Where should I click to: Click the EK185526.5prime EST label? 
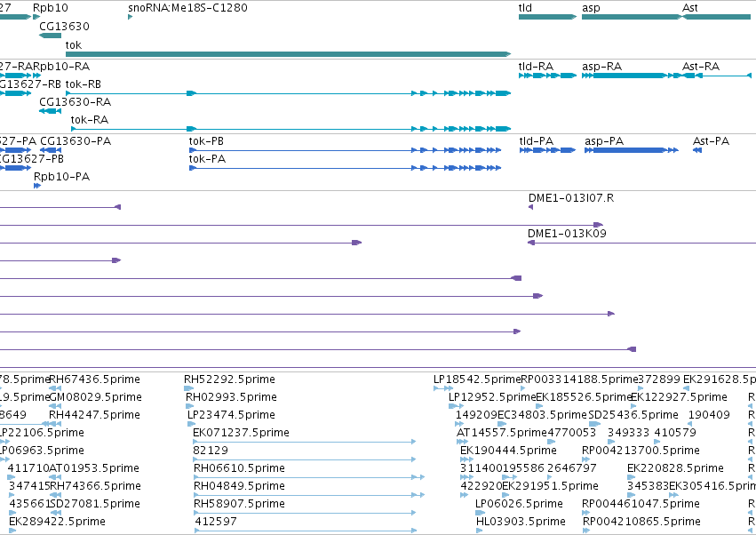(584, 397)
